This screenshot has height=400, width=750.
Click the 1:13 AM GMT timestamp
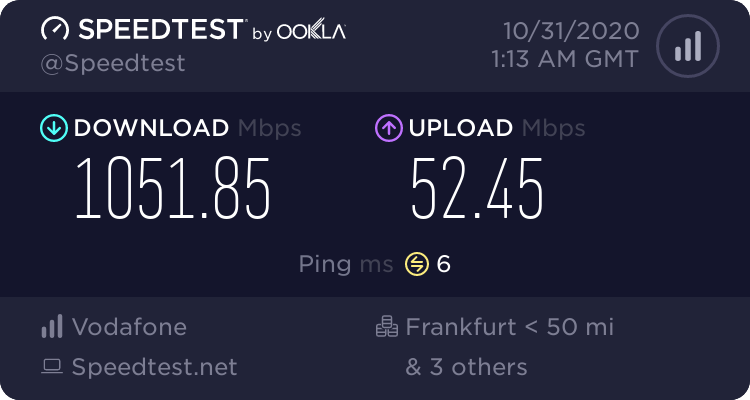[x=564, y=59]
